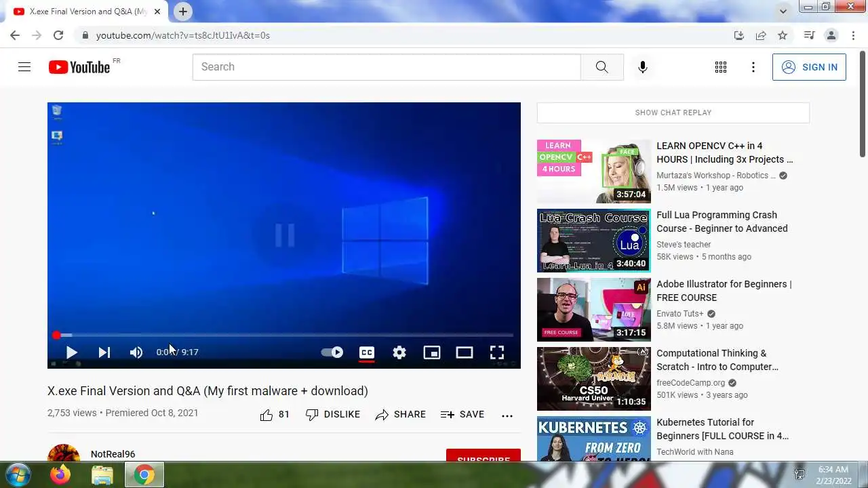The image size is (868, 488).
Task: Open the Lua Crash Course thumbnail
Action: pyautogui.click(x=594, y=241)
